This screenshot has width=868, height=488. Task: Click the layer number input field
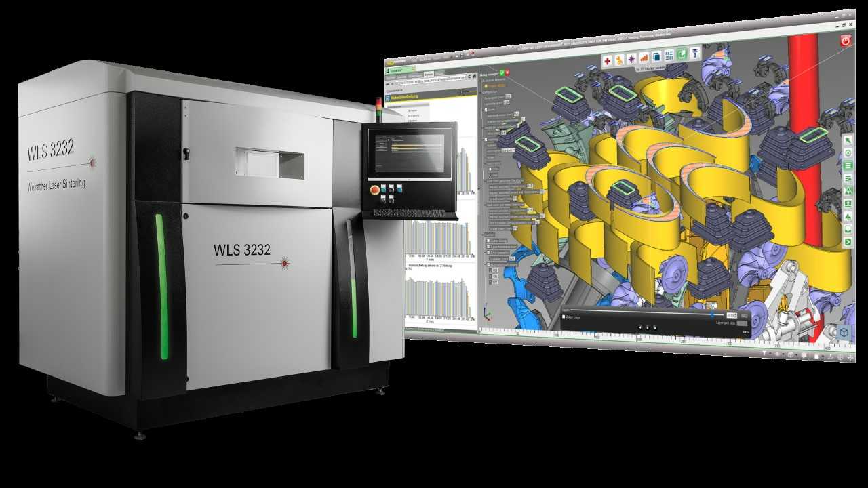point(731,315)
